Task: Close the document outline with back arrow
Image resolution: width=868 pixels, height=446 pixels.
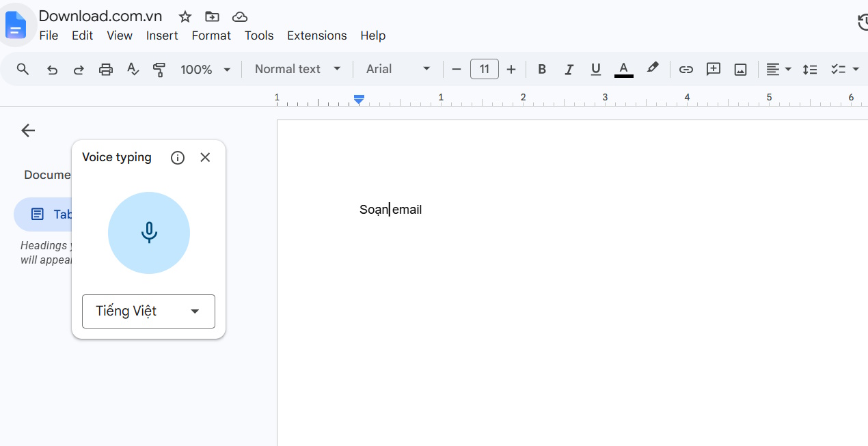Action: [x=28, y=130]
